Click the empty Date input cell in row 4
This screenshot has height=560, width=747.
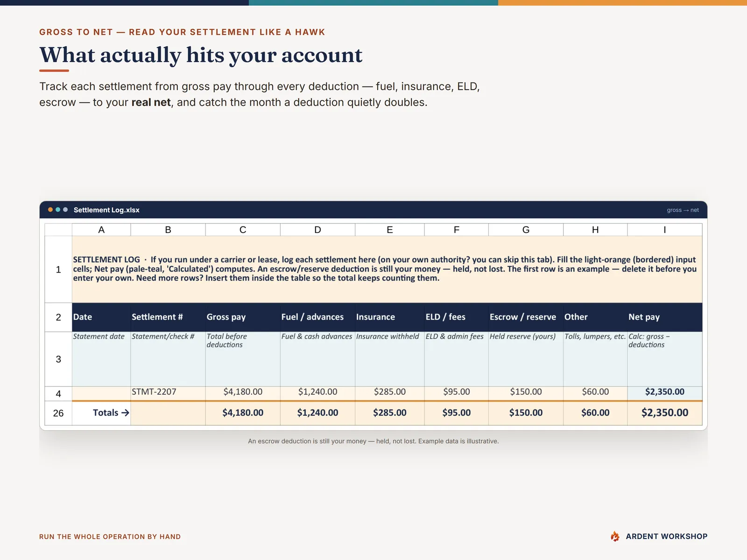coord(101,393)
